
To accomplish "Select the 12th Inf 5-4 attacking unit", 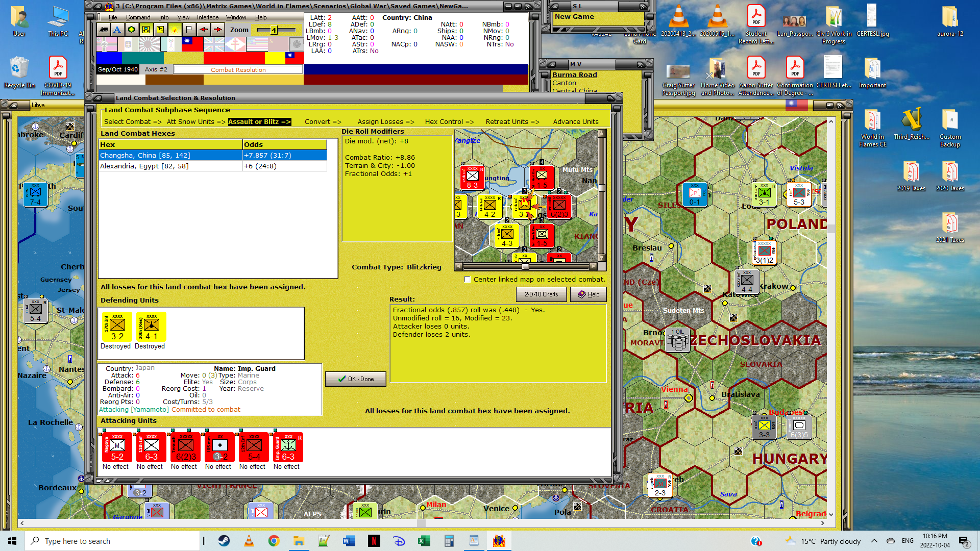I will tap(254, 447).
